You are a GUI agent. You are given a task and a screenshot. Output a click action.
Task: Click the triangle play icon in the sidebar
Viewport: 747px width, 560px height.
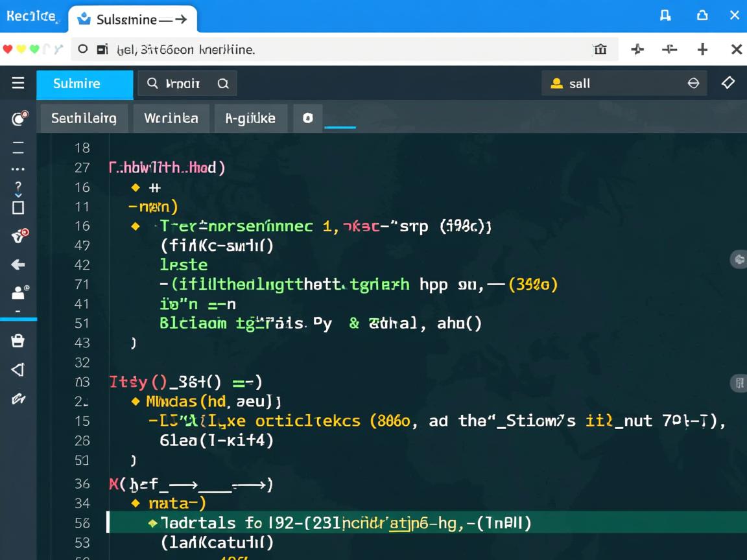pyautogui.click(x=18, y=370)
